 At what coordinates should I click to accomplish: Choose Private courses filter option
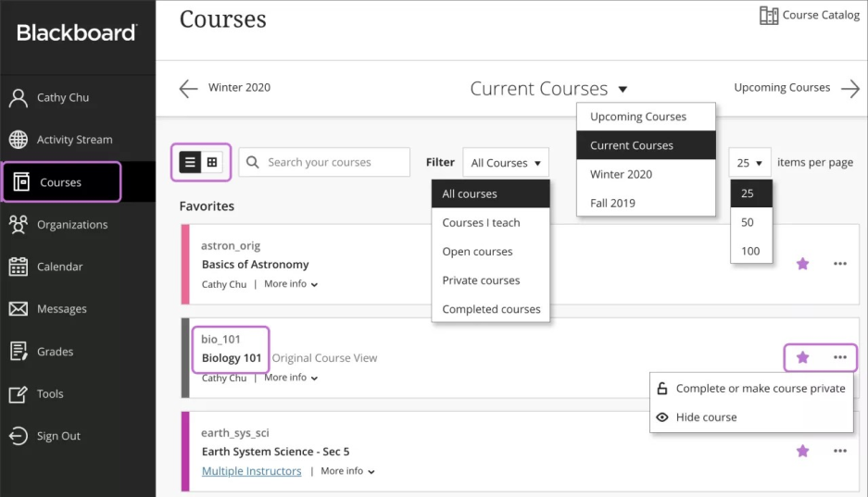click(x=490, y=280)
